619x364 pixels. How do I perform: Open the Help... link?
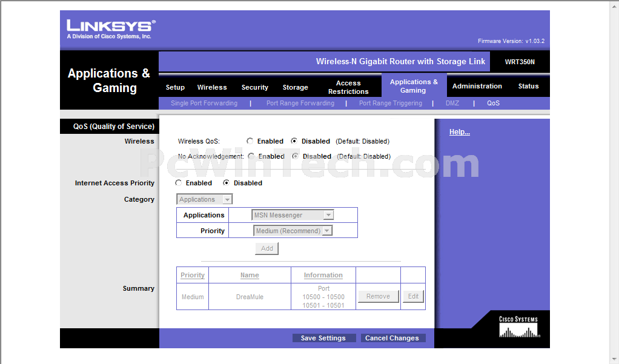(x=460, y=132)
